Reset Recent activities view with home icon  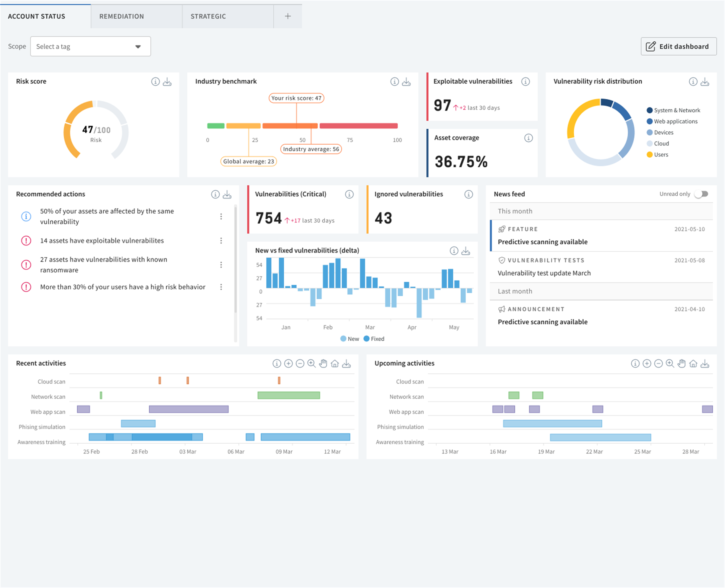tap(335, 364)
